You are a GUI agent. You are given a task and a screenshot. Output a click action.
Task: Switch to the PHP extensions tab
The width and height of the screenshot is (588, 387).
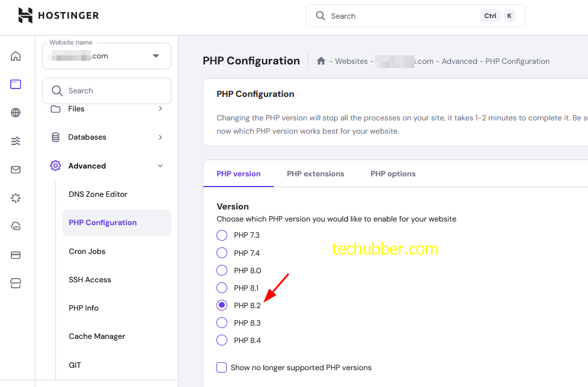[x=315, y=173]
